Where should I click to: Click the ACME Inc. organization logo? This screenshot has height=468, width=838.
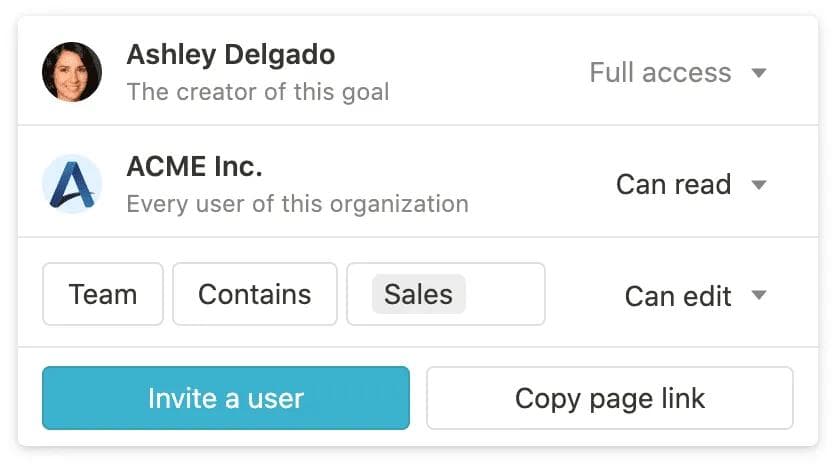coord(72,184)
